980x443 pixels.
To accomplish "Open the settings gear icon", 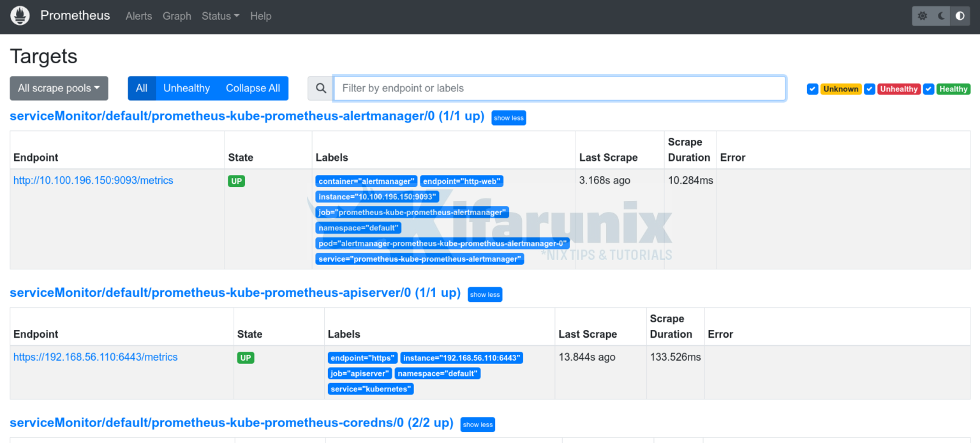I will click(923, 15).
